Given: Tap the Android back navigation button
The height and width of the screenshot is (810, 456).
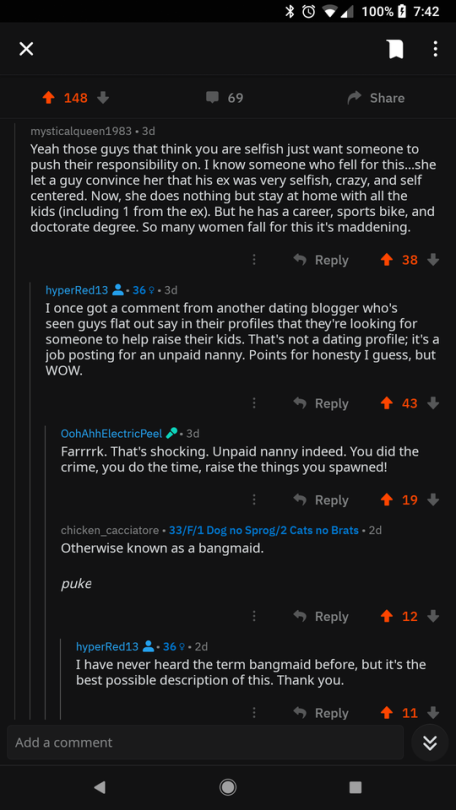Looking at the screenshot, I should (x=100, y=787).
